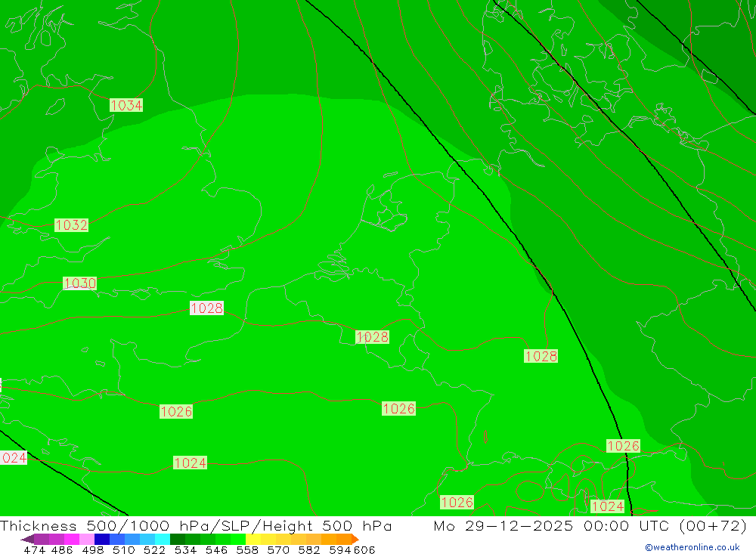Click the 486 value in the legend
The height and width of the screenshot is (554, 756).
point(62,550)
